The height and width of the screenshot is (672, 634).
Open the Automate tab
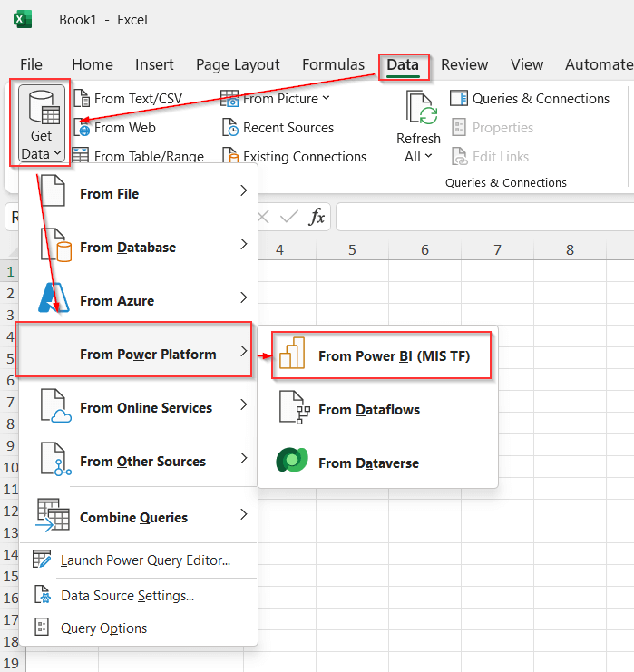pyautogui.click(x=599, y=64)
